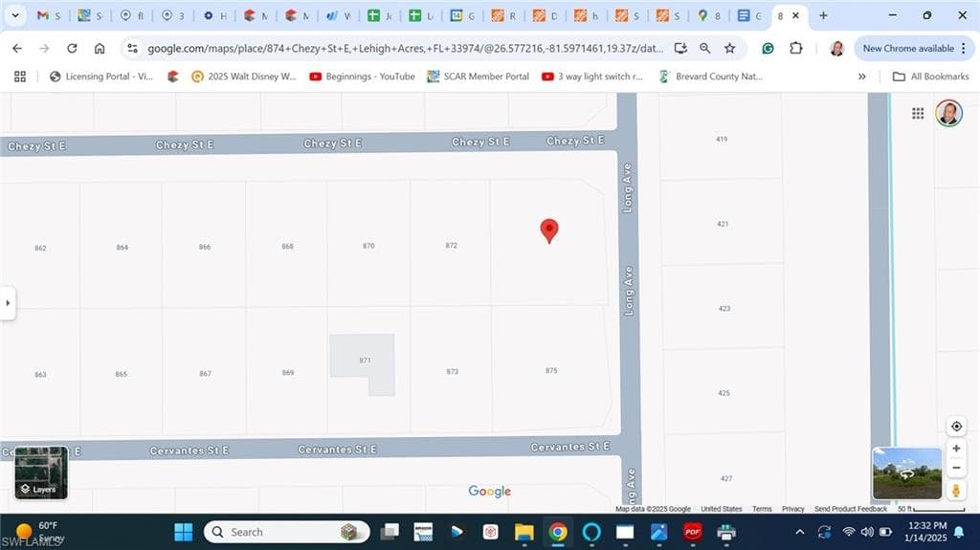Select the yellow Street View pegman
Image resolution: width=980 pixels, height=550 pixels.
(956, 491)
